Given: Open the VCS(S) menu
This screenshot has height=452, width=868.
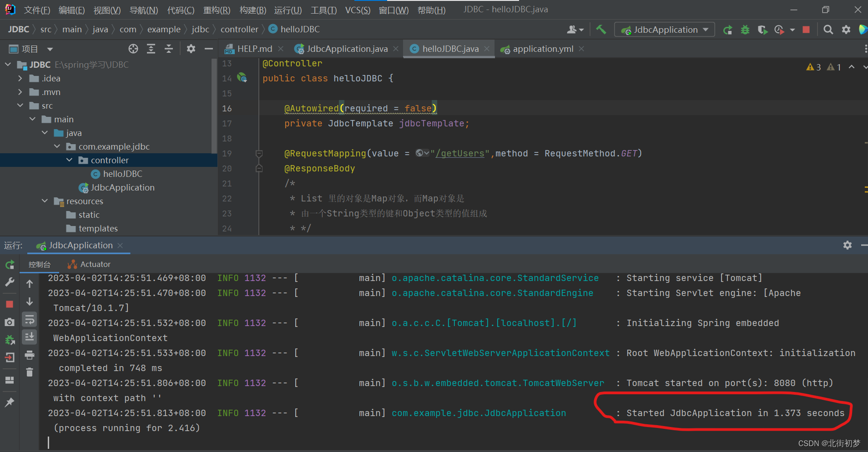Looking at the screenshot, I should click(x=358, y=10).
